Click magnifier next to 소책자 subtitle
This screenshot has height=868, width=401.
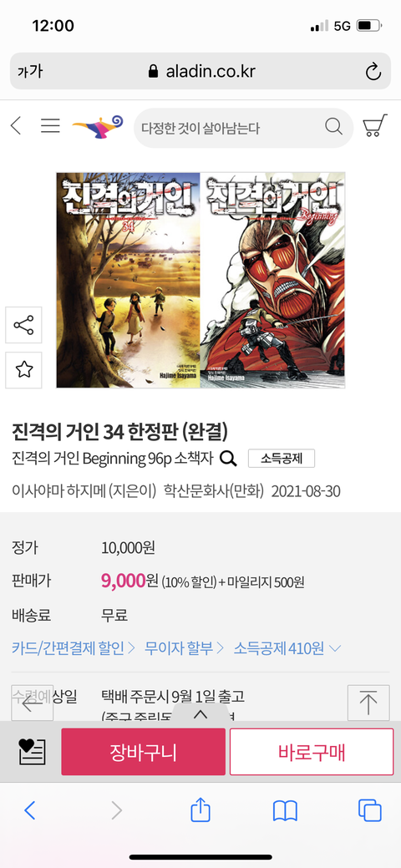coord(228,459)
